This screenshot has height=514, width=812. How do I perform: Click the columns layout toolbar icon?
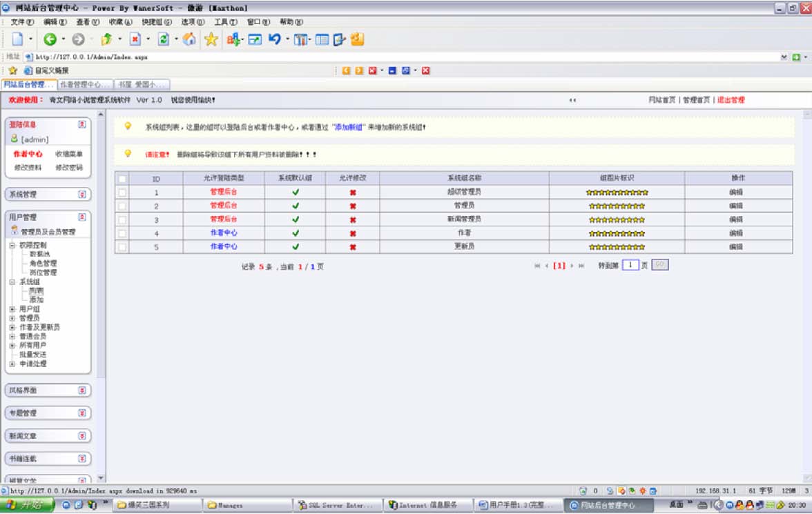(300, 39)
